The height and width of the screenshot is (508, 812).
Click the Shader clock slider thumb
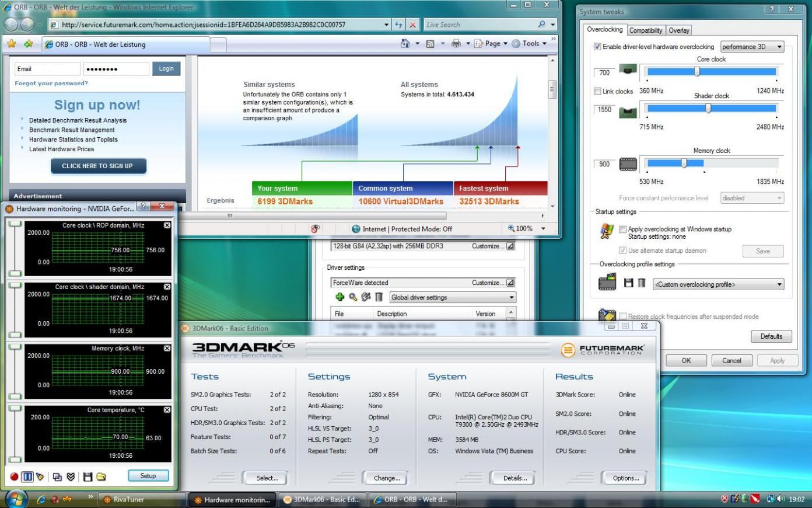[708, 109]
